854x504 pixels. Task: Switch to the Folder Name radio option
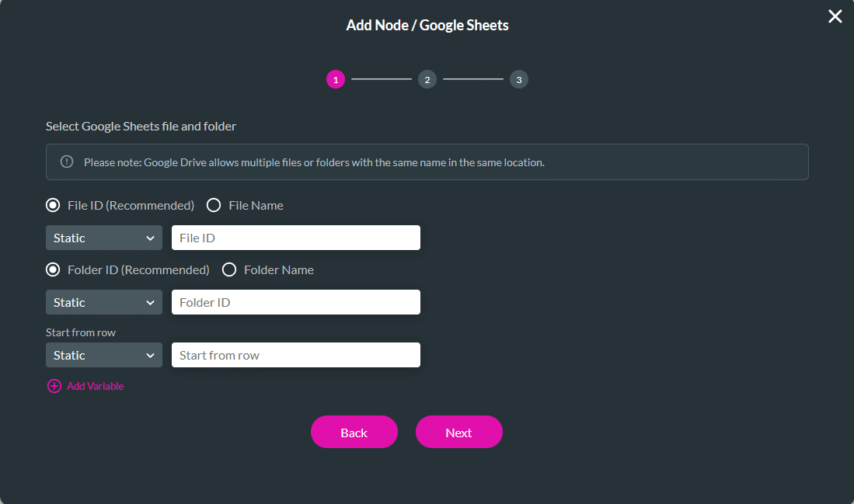point(229,269)
